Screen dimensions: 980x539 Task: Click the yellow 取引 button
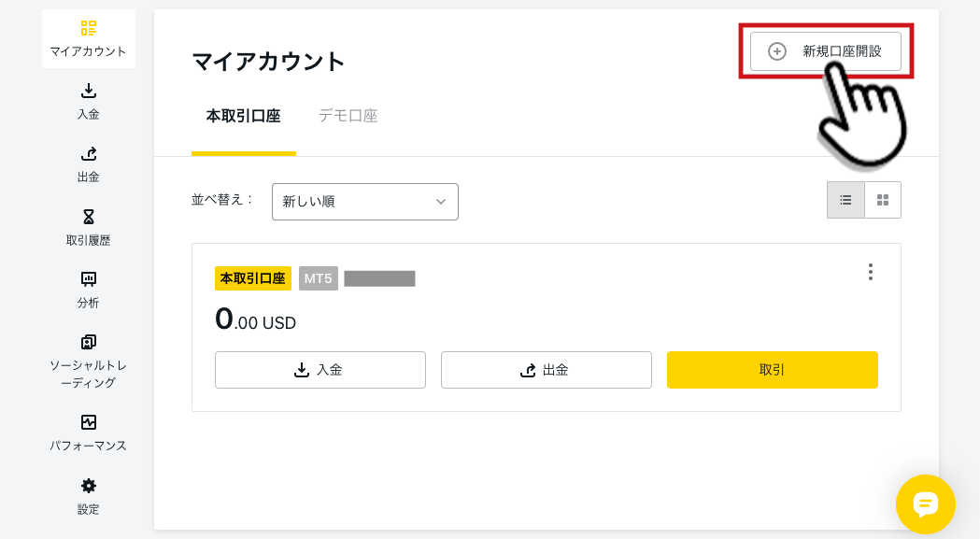point(772,370)
